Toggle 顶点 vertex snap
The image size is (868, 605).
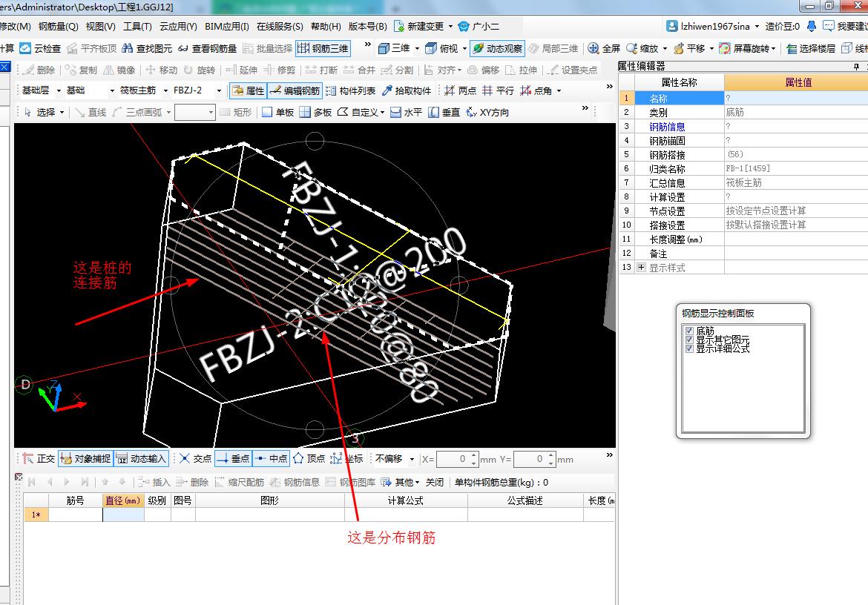(x=309, y=458)
